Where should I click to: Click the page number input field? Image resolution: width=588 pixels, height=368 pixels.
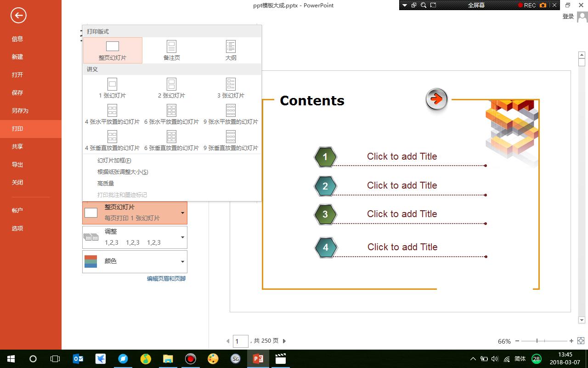(x=241, y=341)
